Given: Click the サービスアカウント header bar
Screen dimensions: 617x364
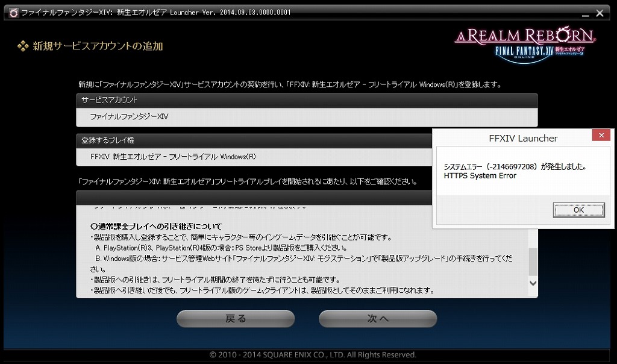Looking at the screenshot, I should pyautogui.click(x=307, y=101).
